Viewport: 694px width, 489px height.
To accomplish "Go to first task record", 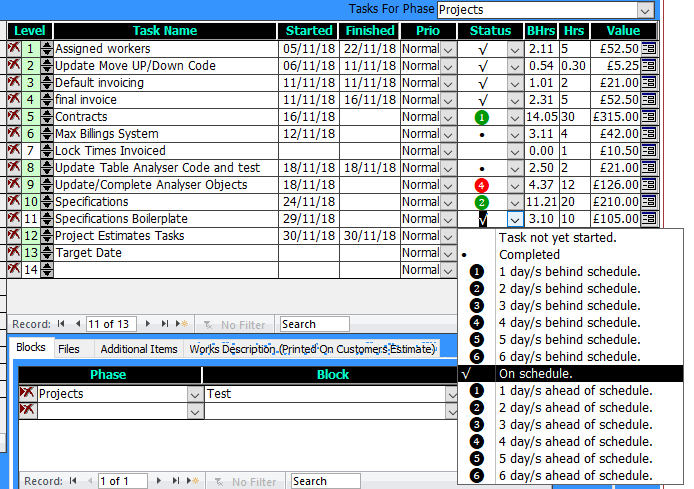I will (61, 324).
